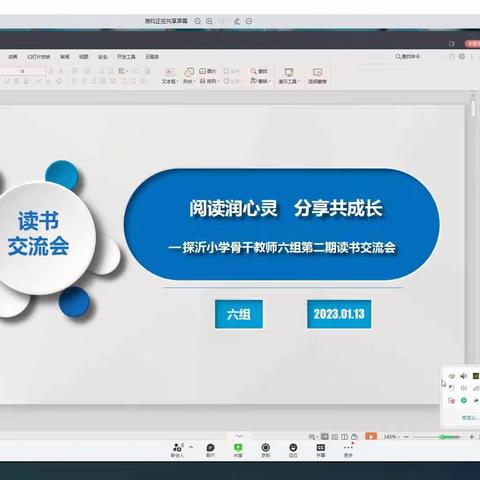Click the 2023.01.13 date box
This screenshot has width=480, height=480.
point(339,314)
